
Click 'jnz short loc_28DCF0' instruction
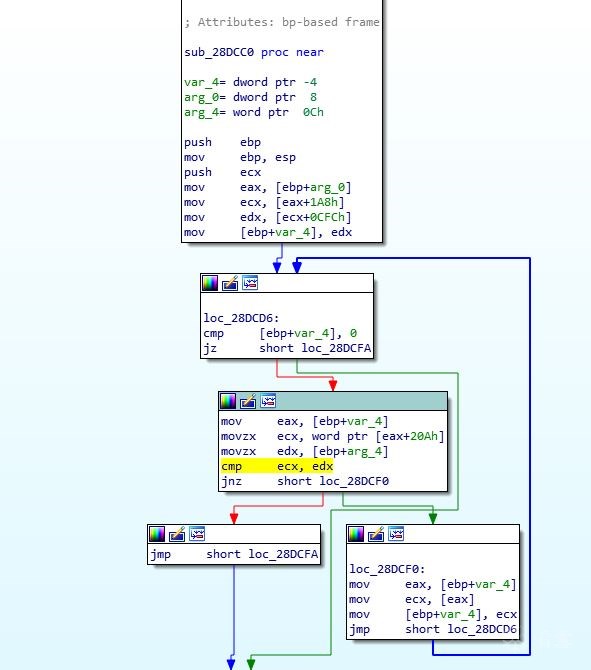pyautogui.click(x=305, y=481)
